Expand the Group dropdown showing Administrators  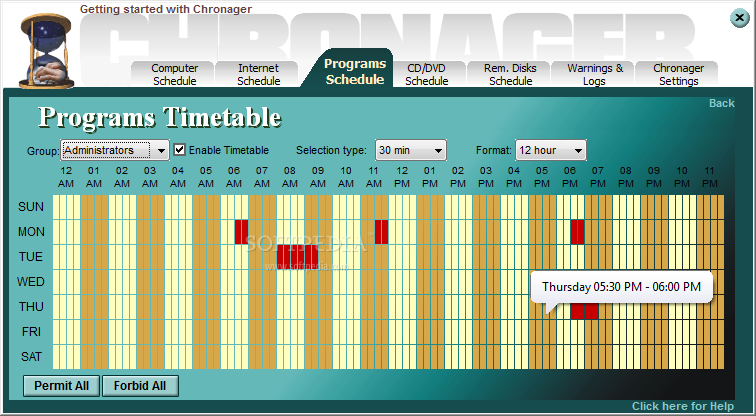pyautogui.click(x=115, y=150)
